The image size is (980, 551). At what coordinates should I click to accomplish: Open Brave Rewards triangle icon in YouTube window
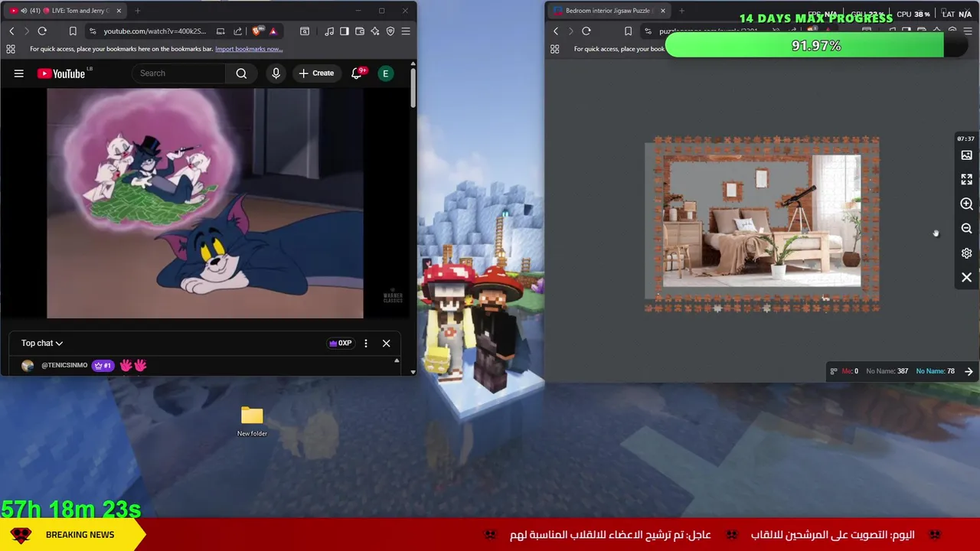point(273,31)
